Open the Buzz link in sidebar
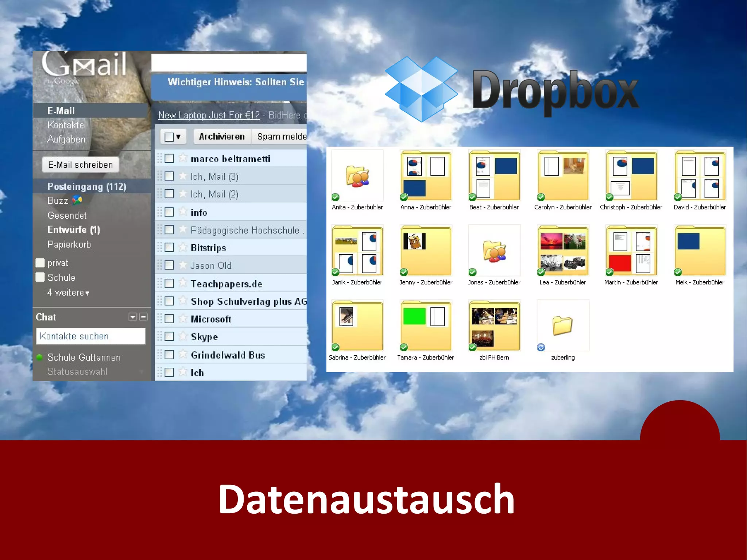The image size is (747, 560). coord(58,200)
